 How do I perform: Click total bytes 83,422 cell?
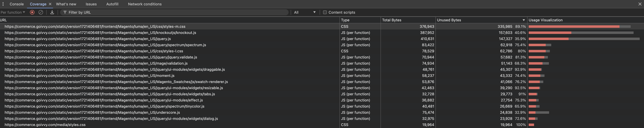click(408, 45)
